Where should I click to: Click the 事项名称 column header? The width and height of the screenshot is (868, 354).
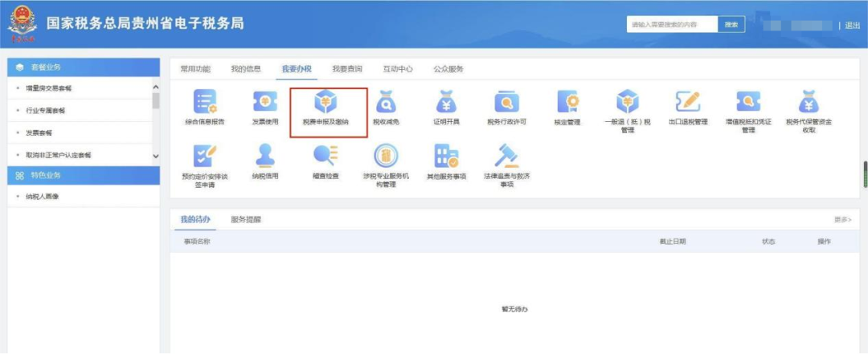tap(197, 242)
